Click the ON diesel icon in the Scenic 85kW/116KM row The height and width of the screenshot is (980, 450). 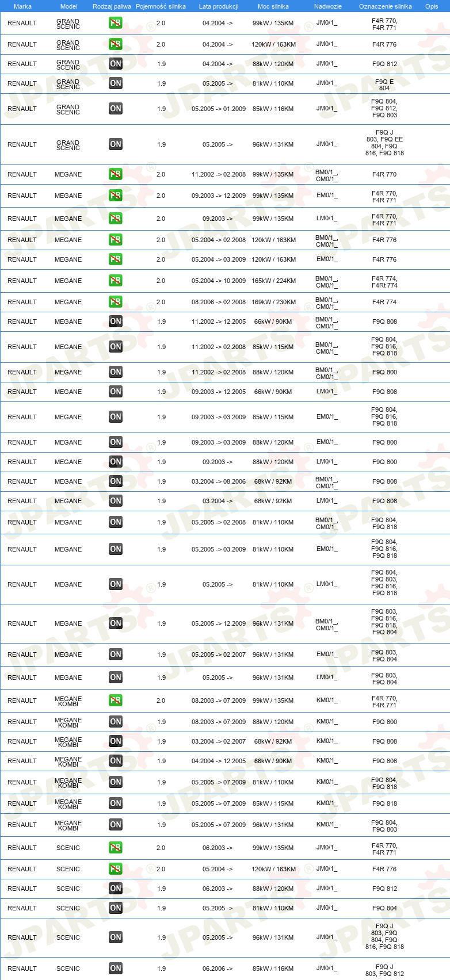[116, 968]
